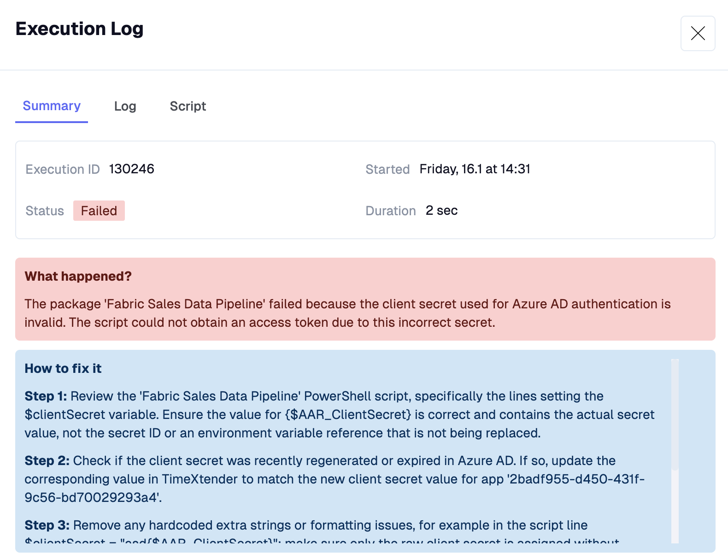Click the How to fix it scrollbar thumb
728x560 pixels.
(x=675, y=414)
